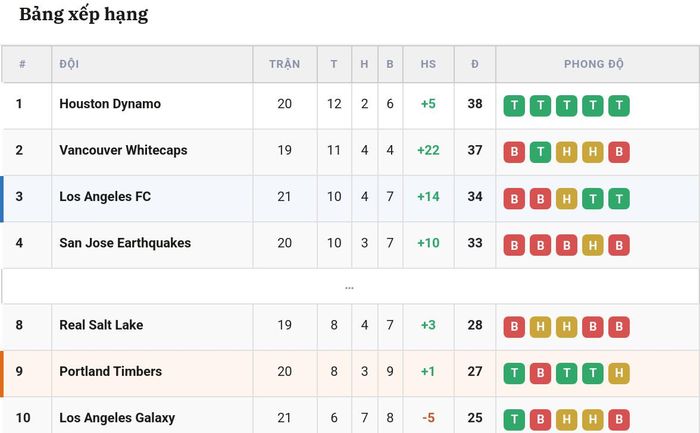
Task: Click Vancouver Whitecaps' first red B form badge
Action: (514, 152)
